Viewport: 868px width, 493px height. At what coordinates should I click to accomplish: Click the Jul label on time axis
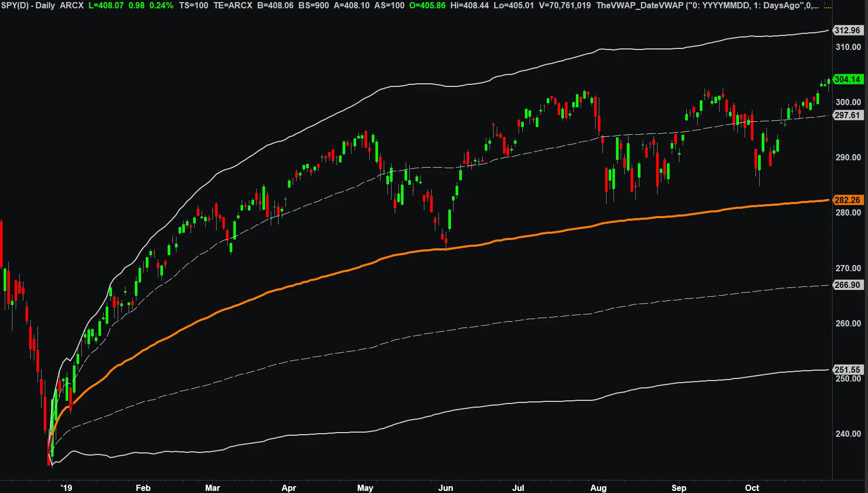[x=518, y=488]
